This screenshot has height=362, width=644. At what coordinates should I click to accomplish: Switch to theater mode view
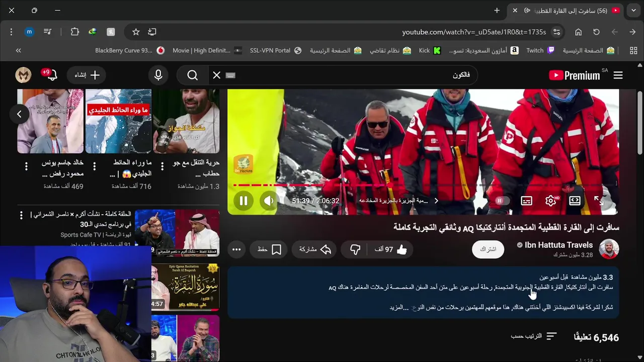tap(575, 201)
